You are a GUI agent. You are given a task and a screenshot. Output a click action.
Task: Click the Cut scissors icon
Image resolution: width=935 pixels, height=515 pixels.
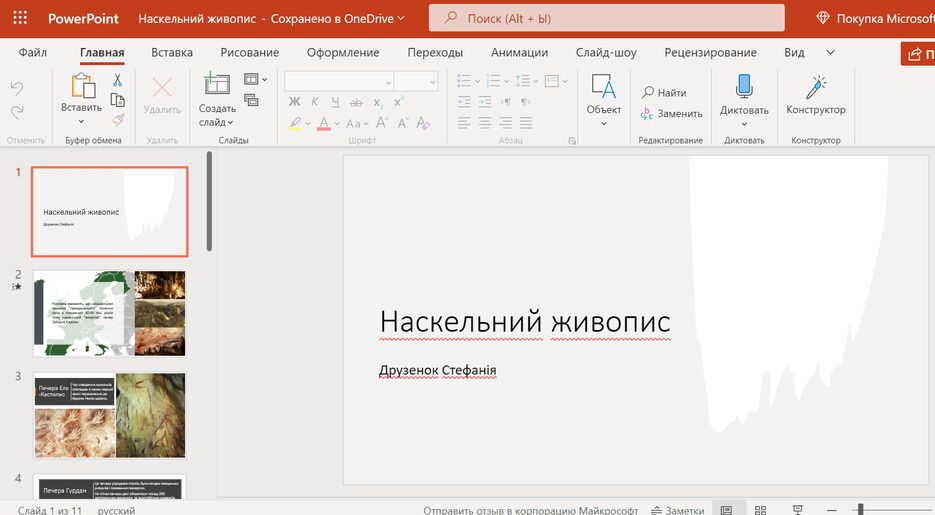click(117, 80)
